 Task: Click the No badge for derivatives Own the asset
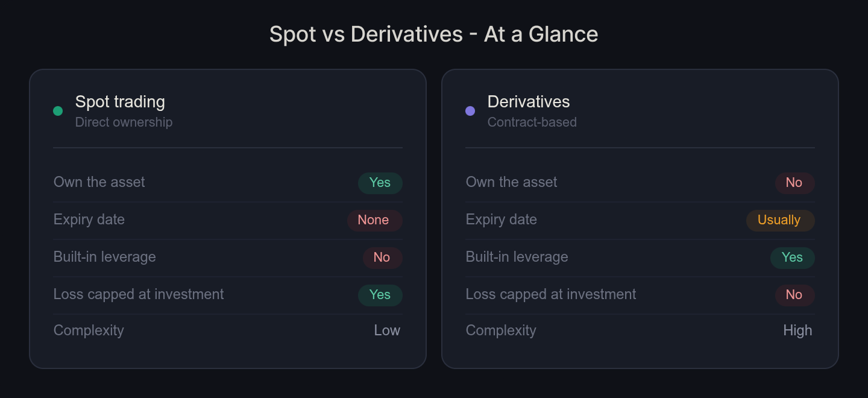click(x=794, y=183)
